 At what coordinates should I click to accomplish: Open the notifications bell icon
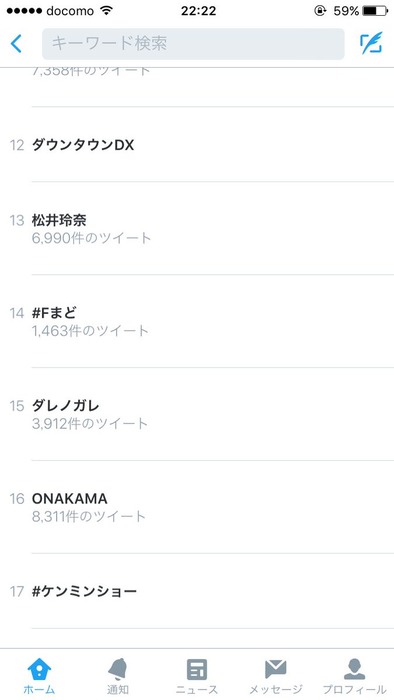(118, 670)
